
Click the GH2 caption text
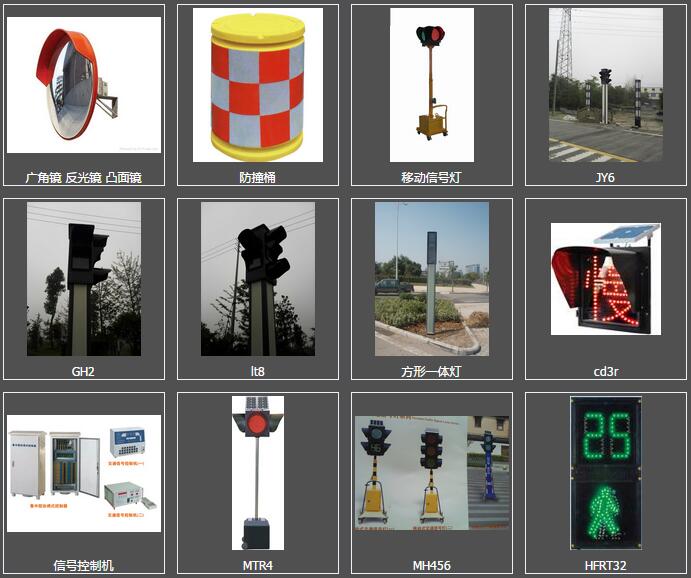coord(83,371)
